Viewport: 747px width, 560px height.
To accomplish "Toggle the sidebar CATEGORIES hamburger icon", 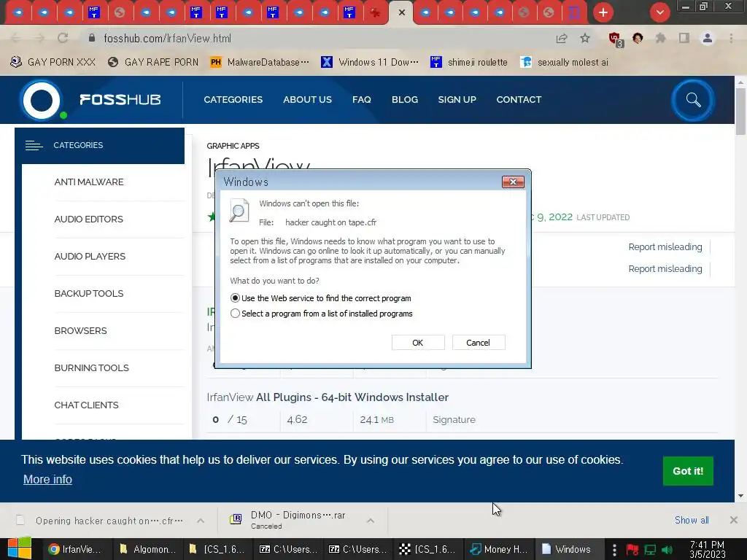I will coord(34,145).
